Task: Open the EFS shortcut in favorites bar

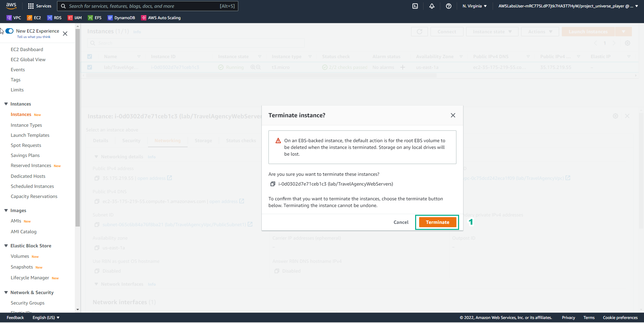Action: tap(95, 18)
